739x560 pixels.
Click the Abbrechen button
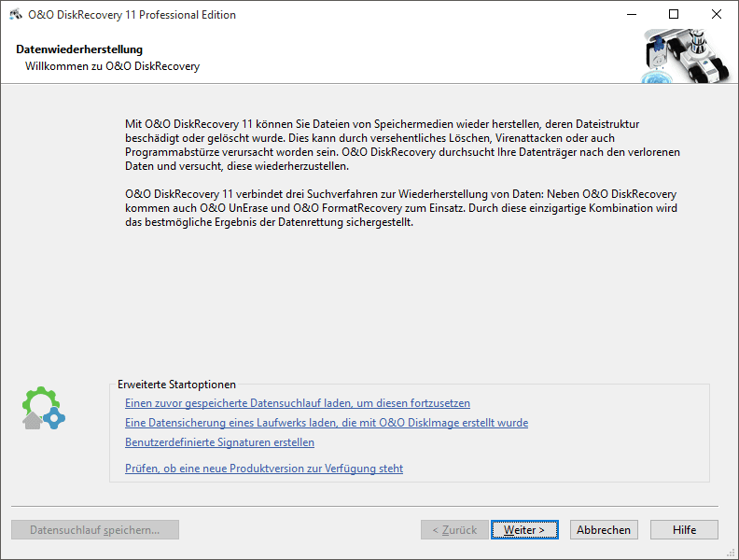pos(604,530)
